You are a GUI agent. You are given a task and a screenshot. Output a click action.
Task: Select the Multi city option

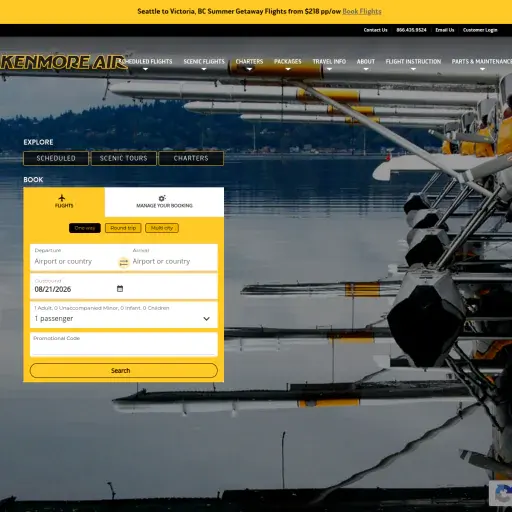point(162,228)
